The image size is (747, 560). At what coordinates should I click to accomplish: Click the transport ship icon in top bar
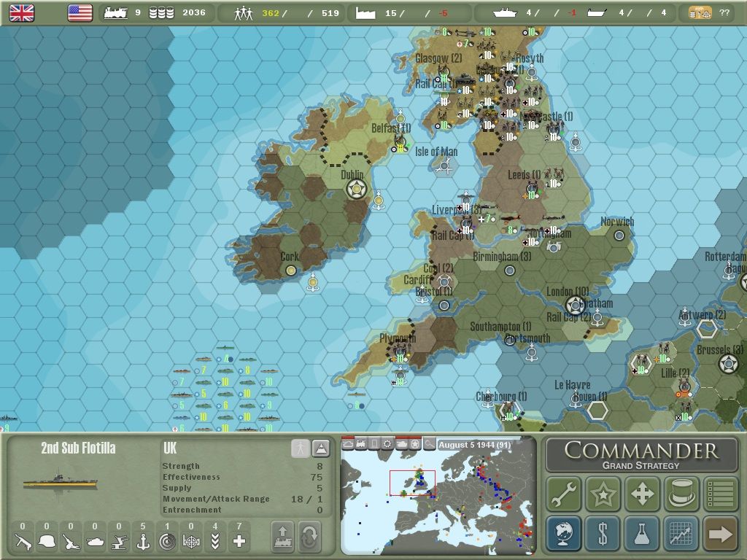(597, 13)
